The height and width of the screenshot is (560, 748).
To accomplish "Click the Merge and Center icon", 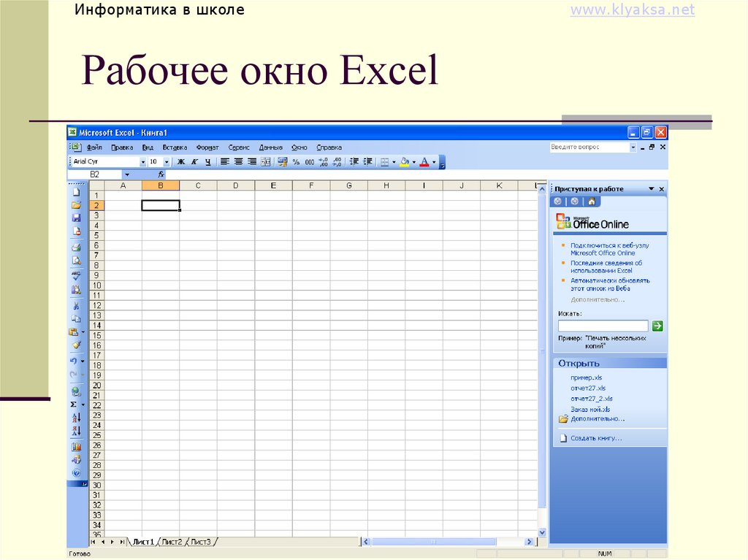I will (266, 161).
